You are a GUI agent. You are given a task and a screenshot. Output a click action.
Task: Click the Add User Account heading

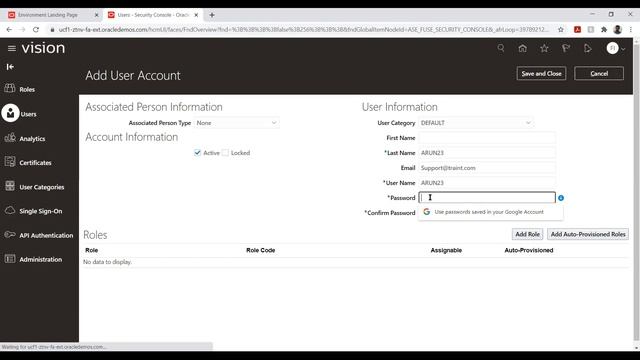coord(133,76)
